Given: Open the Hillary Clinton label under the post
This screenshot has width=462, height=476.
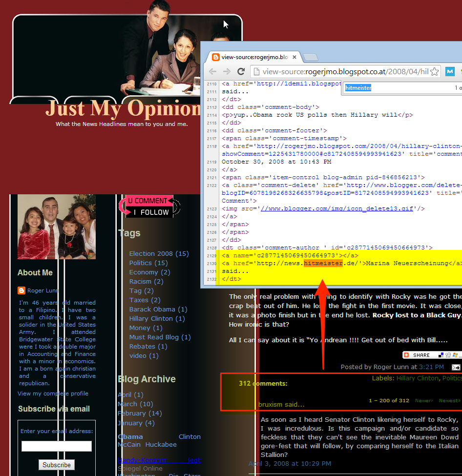Looking at the screenshot, I should [418, 378].
